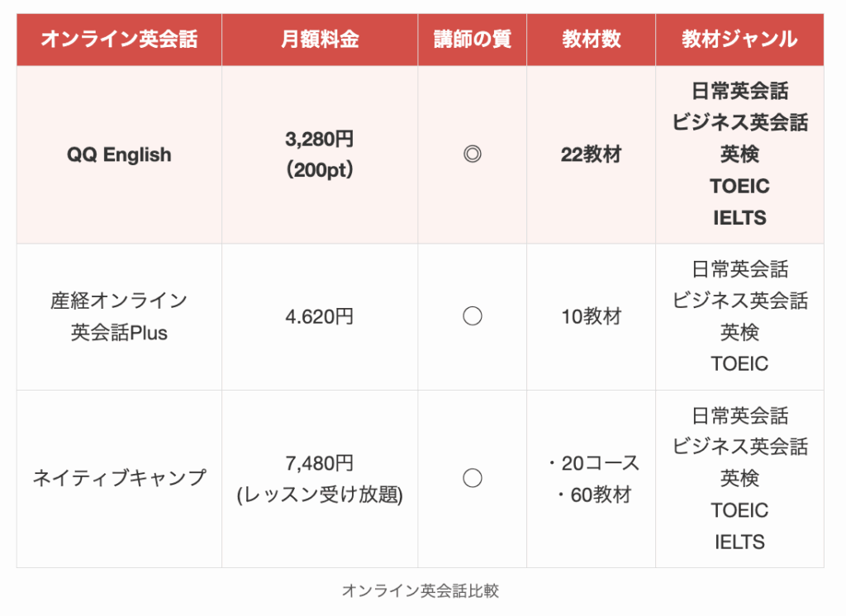This screenshot has width=846, height=616.
Task: Click the 講師の質 column header
Action: pos(472,40)
